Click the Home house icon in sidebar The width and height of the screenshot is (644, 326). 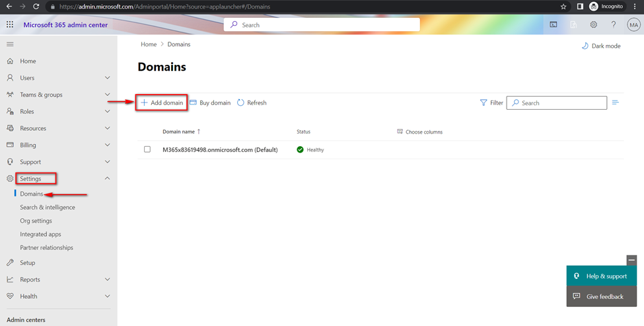pos(11,61)
